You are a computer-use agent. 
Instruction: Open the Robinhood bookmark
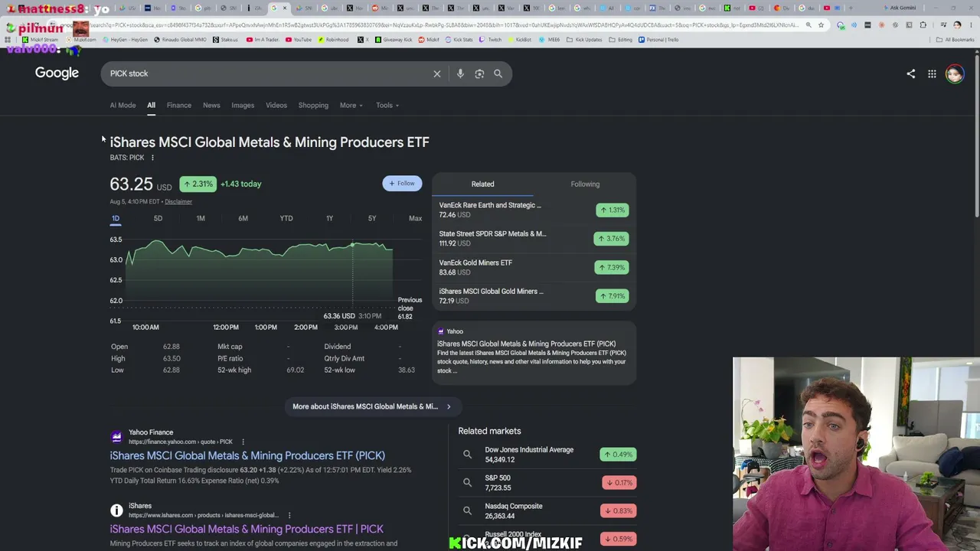(x=333, y=40)
